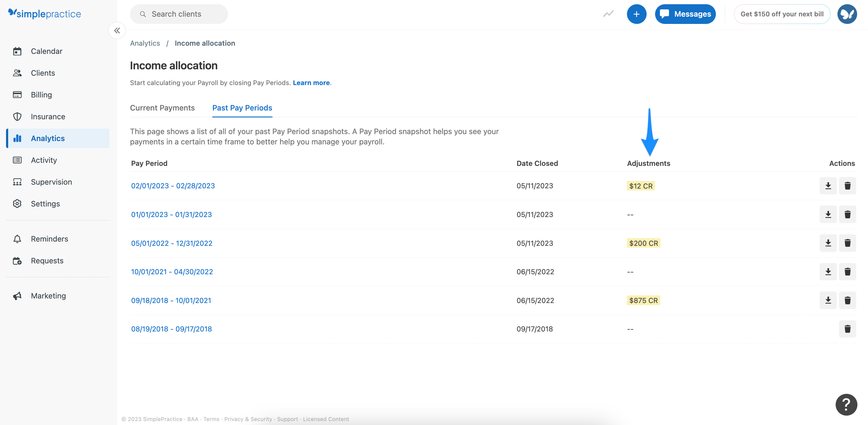Open the Reminders panel
Viewport: 868px width, 425px height.
[x=49, y=239]
